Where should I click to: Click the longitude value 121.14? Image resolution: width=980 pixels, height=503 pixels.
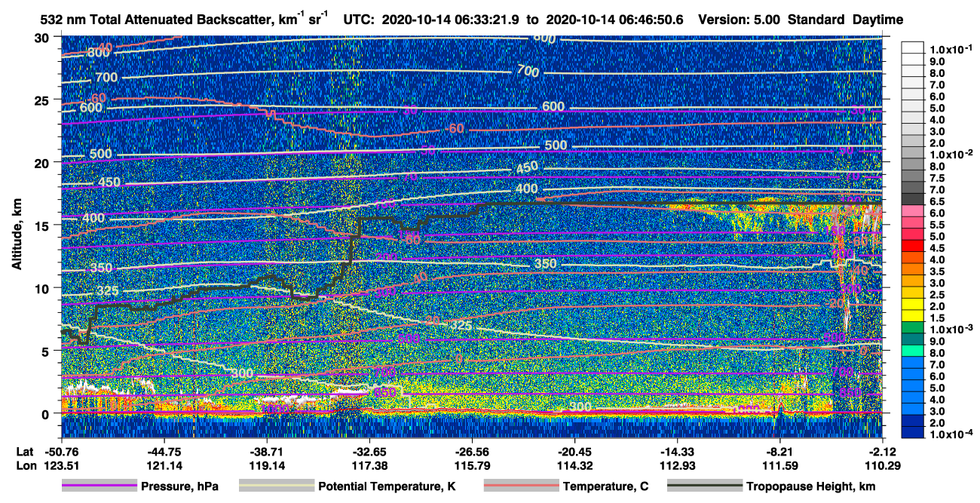pos(164,466)
